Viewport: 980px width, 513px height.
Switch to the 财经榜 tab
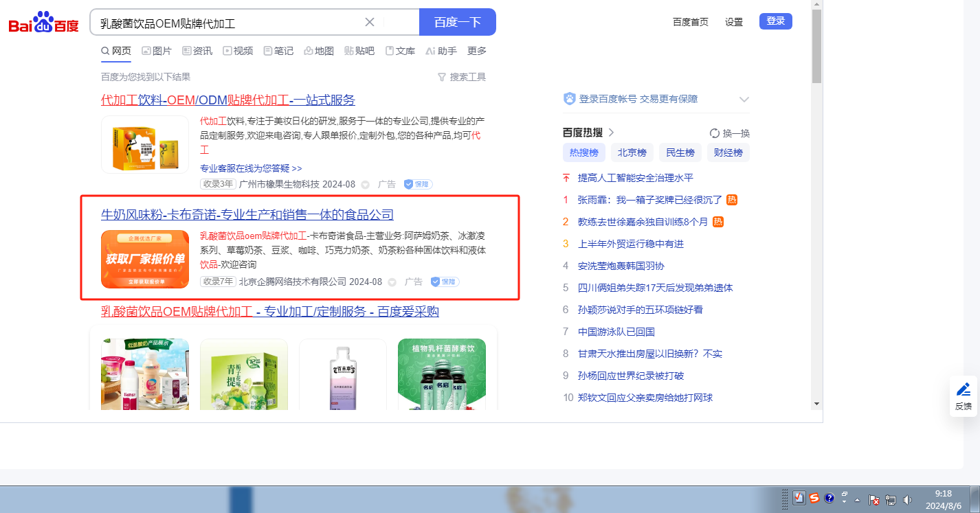click(728, 152)
